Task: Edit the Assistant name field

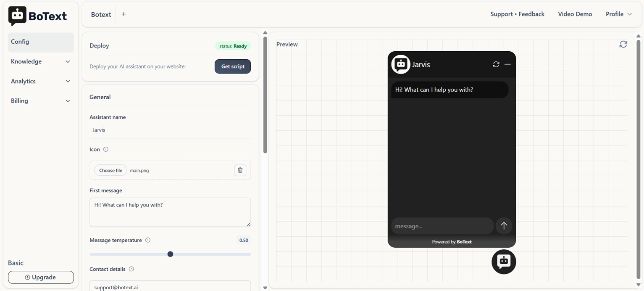Action: (170, 130)
